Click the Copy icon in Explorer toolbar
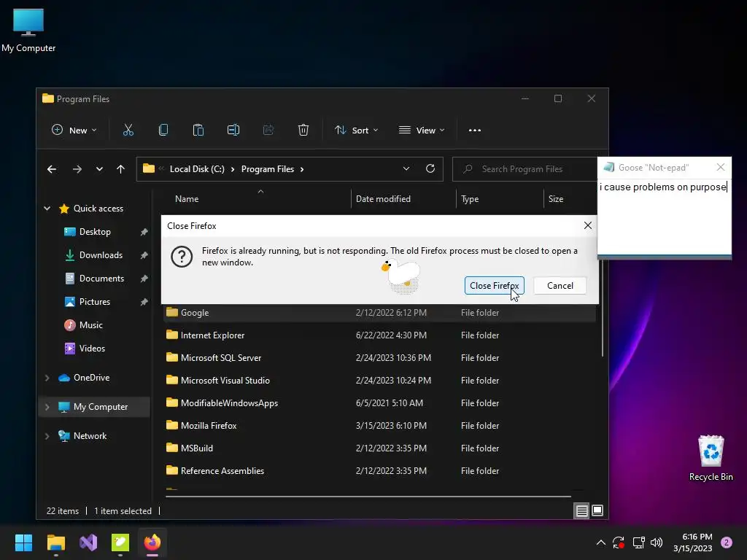This screenshot has width=747, height=560. pyautogui.click(x=163, y=130)
